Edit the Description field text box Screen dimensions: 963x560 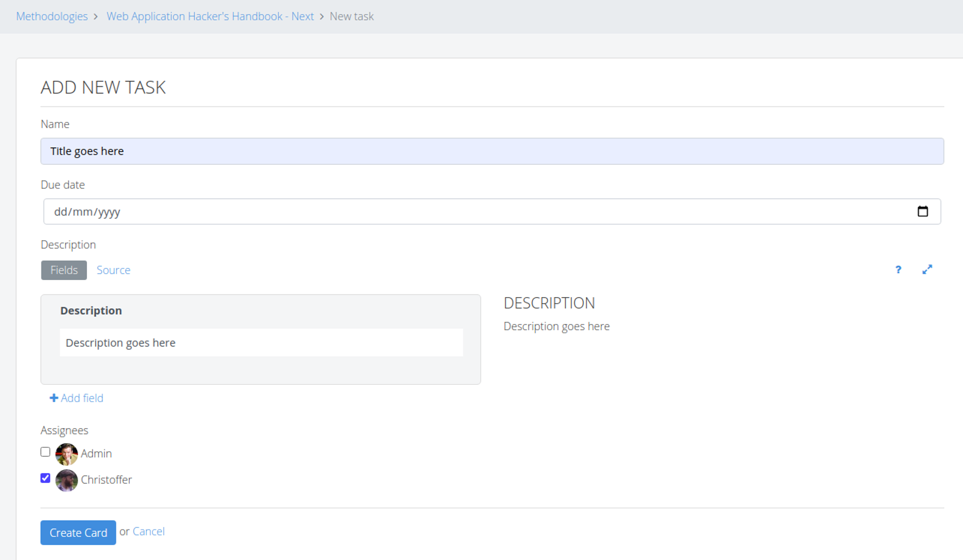tap(261, 343)
